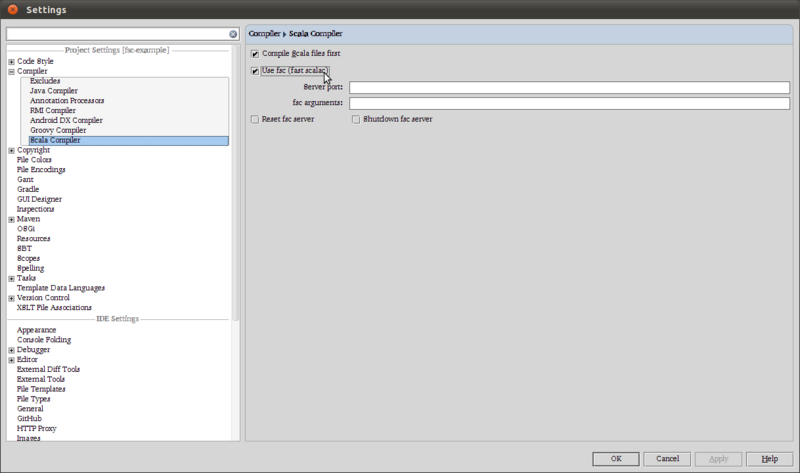Click the Apply button
The height and width of the screenshot is (473, 800).
pyautogui.click(x=718, y=459)
